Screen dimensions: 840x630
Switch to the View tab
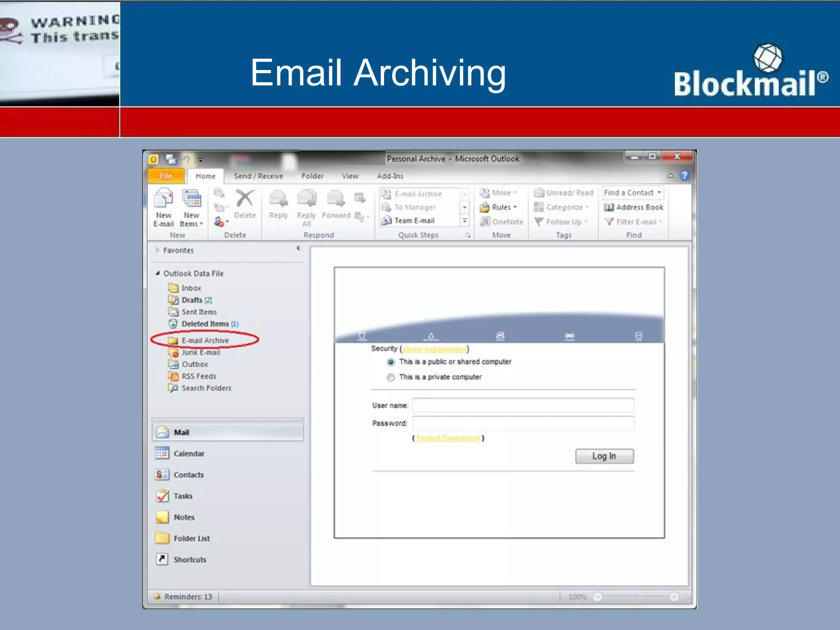pos(350,176)
